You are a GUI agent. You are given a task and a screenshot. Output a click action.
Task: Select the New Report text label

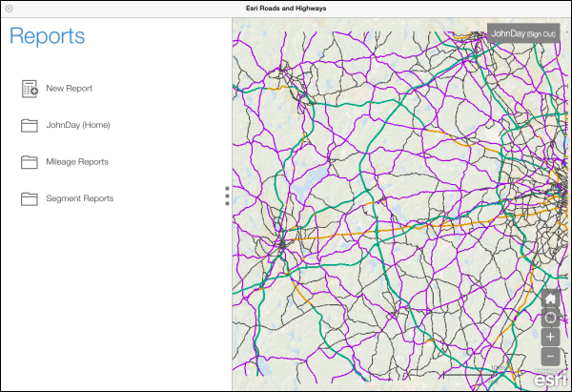click(69, 89)
